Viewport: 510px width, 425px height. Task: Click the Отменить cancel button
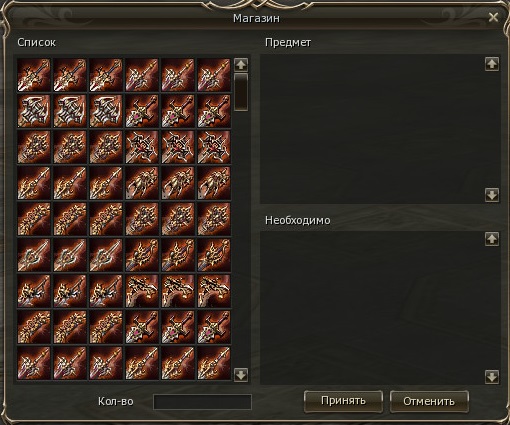(429, 401)
